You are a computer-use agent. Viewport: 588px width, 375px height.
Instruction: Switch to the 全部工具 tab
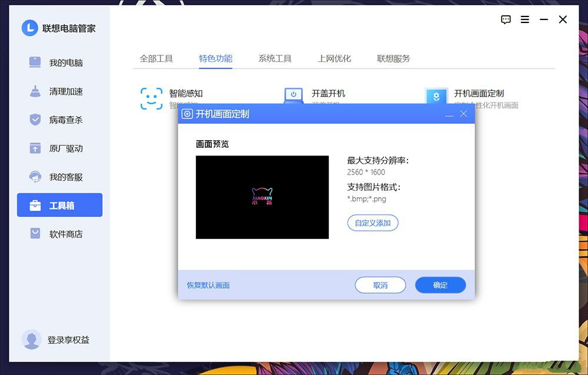pyautogui.click(x=156, y=58)
